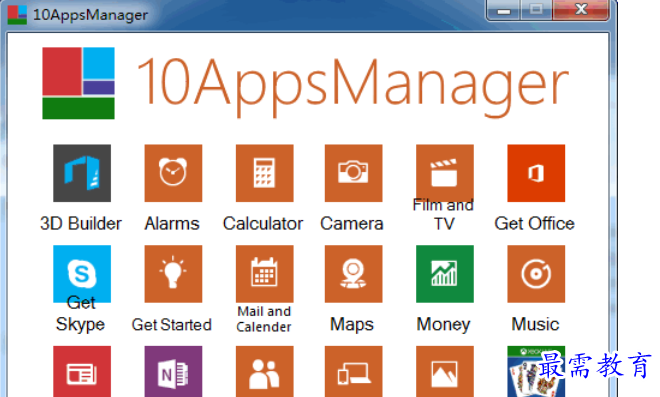
Task: Select the Music disc tile
Action: click(536, 274)
